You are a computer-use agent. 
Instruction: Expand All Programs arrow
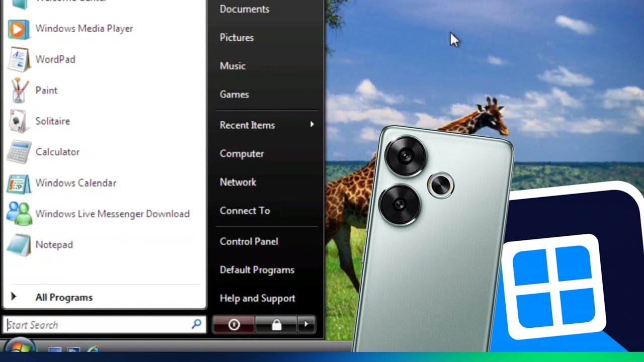point(14,297)
